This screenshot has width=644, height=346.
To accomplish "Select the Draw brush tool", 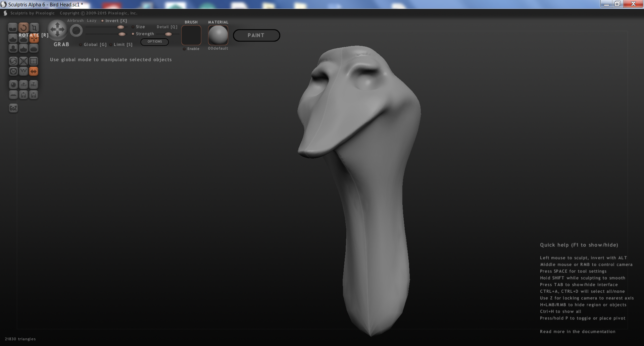I will (13, 38).
